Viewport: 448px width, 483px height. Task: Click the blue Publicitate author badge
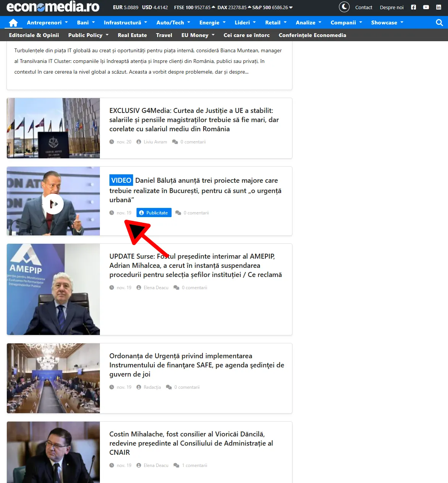point(154,213)
